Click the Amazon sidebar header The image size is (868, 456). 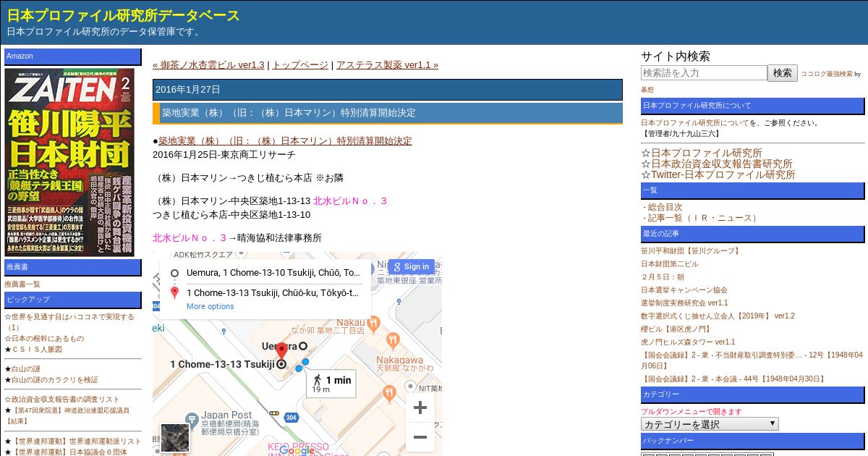[73, 56]
